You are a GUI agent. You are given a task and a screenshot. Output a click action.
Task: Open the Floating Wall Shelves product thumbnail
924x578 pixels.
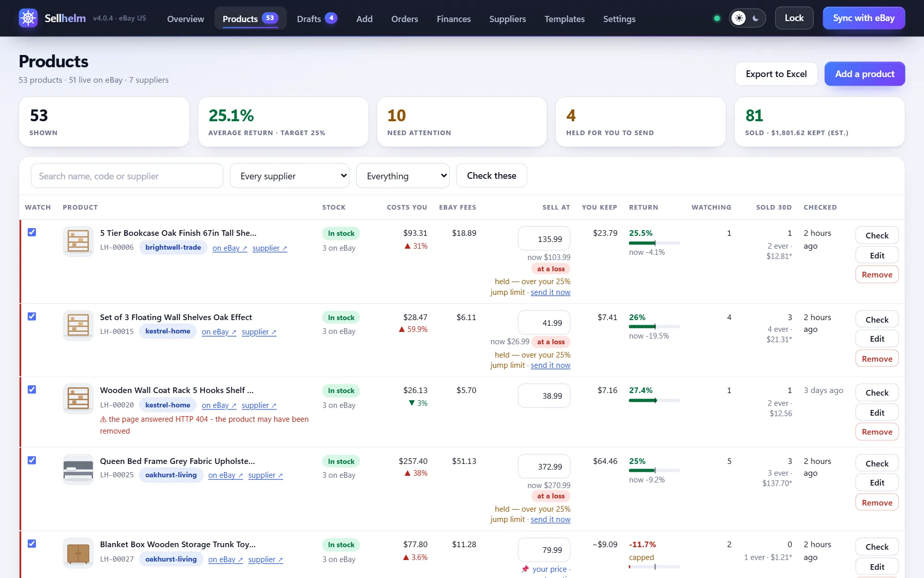point(78,325)
